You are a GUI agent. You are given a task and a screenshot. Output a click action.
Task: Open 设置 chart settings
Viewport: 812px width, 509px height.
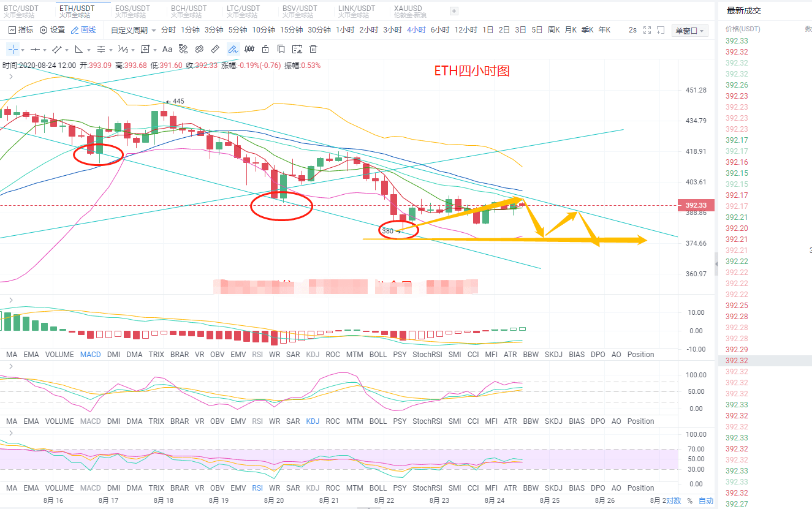[52, 30]
